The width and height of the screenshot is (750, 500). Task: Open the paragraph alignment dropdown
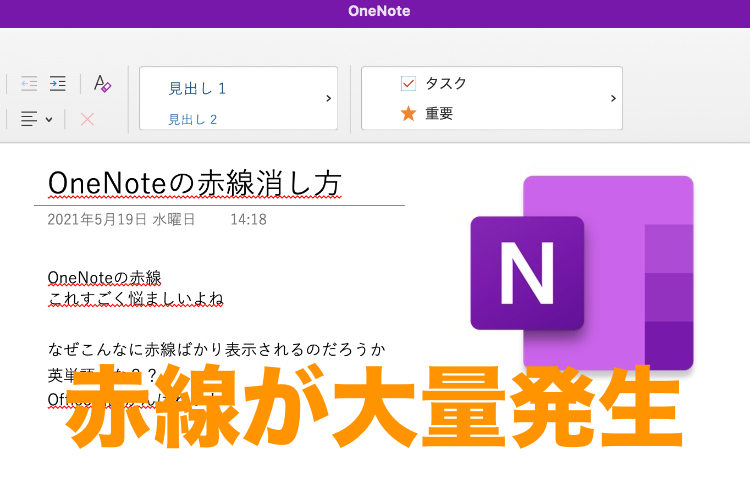(x=36, y=119)
